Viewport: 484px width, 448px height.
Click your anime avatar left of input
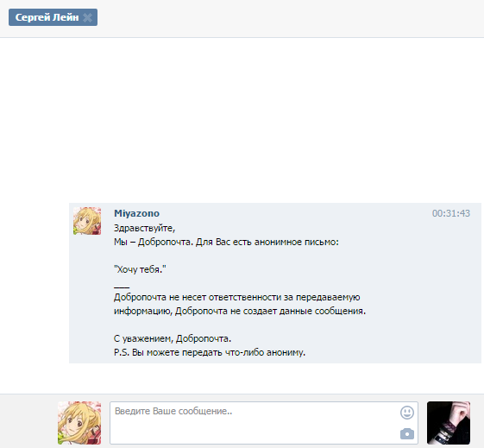tap(79, 423)
